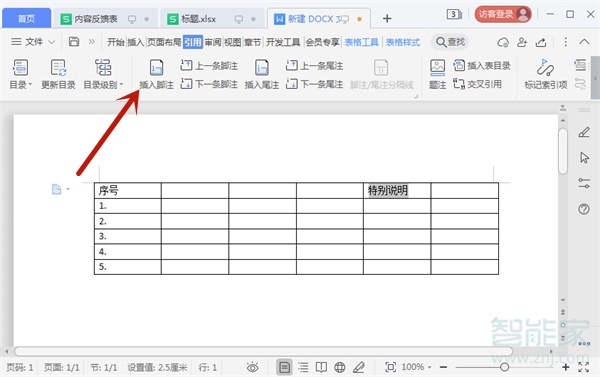Click the zoom out minus button

(x=443, y=367)
